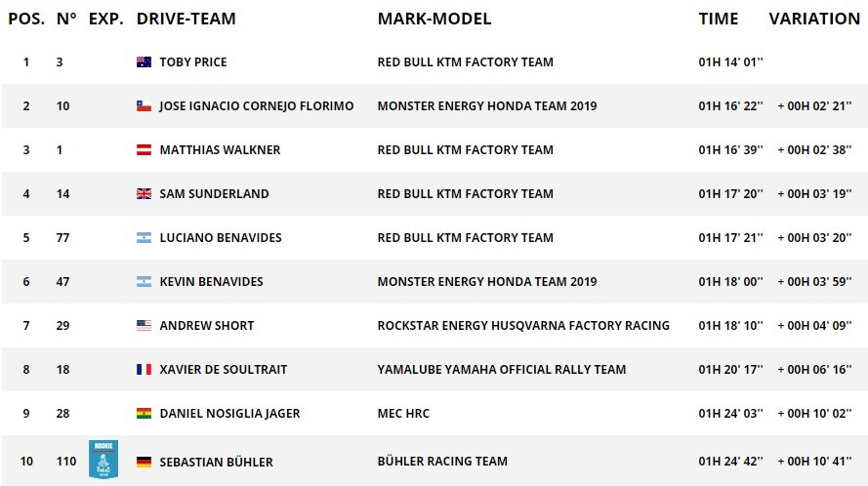Click the TIME column header

(x=719, y=19)
